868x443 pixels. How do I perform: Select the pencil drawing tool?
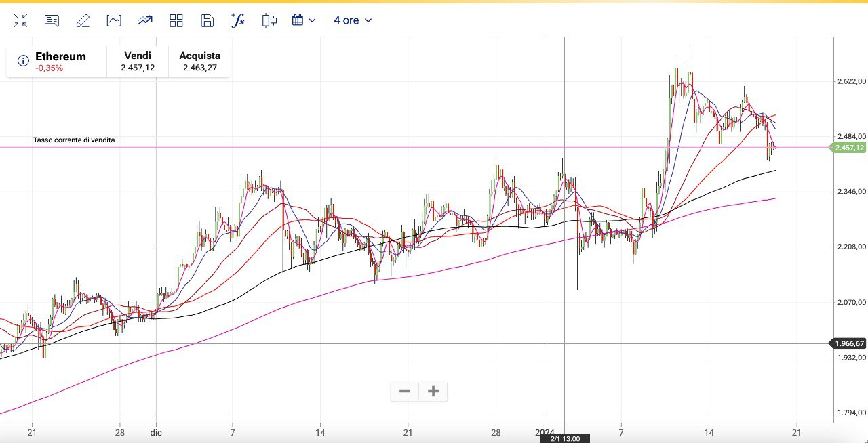(x=83, y=20)
